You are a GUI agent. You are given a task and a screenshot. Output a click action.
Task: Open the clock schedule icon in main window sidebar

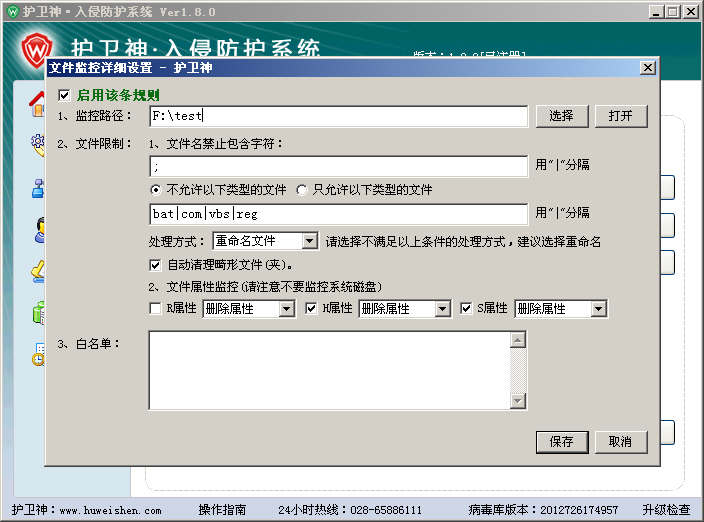pos(39,354)
